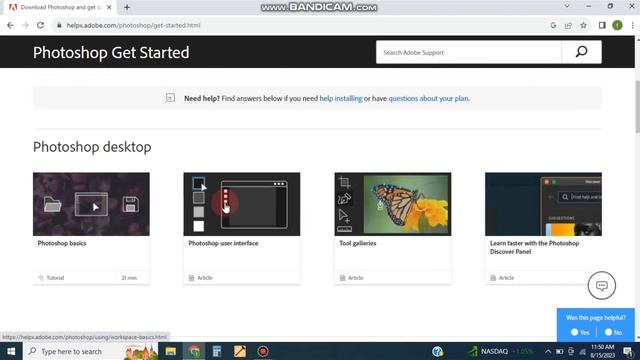Click the browser back arrow

(10, 25)
